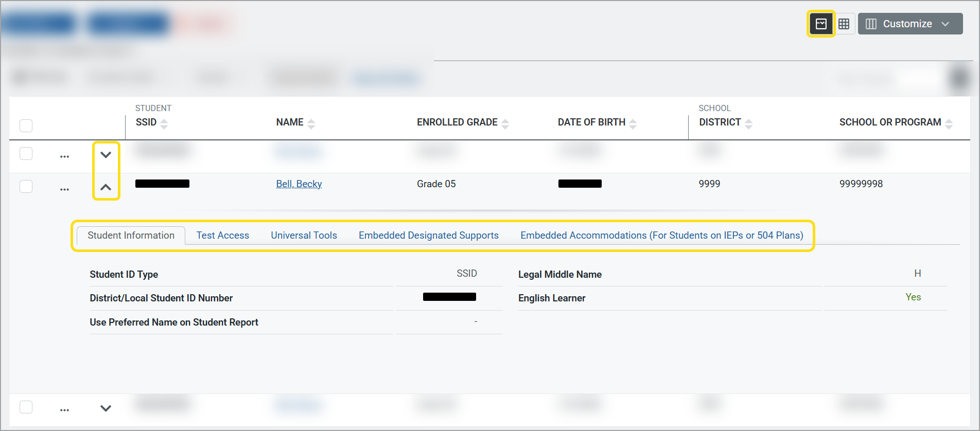
Task: Sort by District column arrows
Action: (x=748, y=123)
